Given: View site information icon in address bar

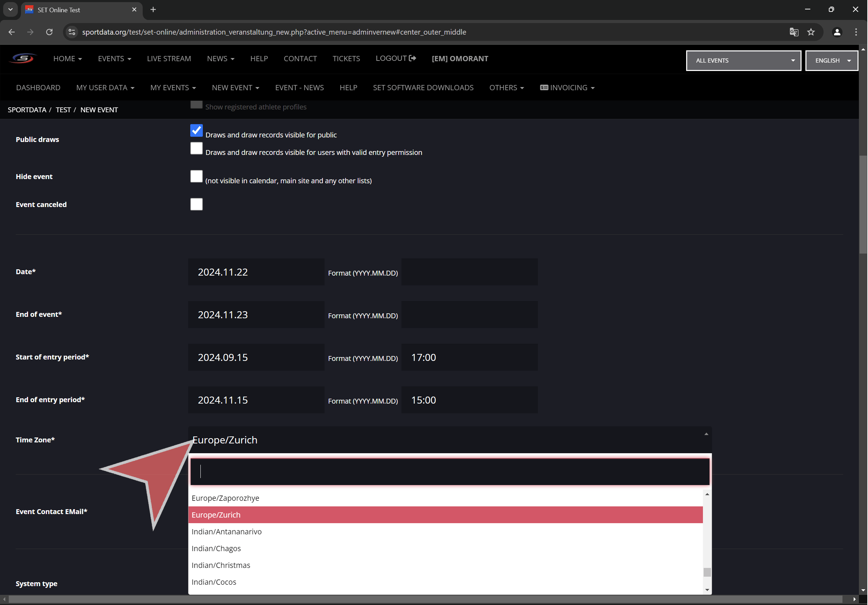Looking at the screenshot, I should click(x=72, y=32).
